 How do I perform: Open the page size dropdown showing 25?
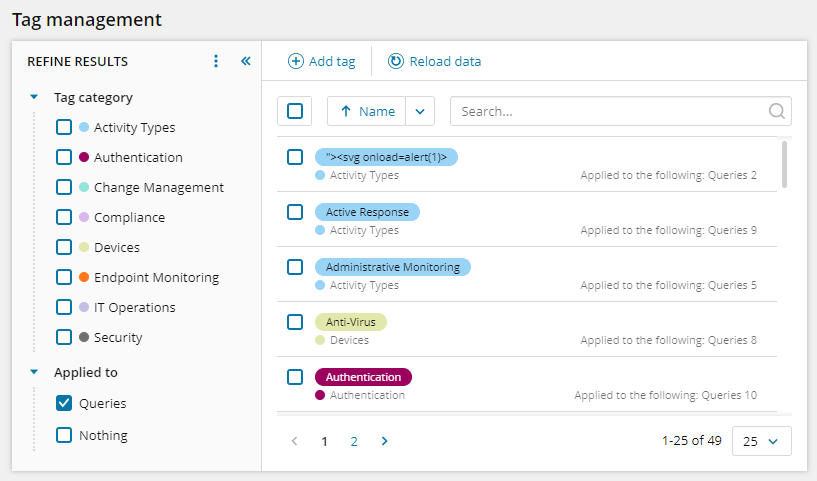pos(761,441)
